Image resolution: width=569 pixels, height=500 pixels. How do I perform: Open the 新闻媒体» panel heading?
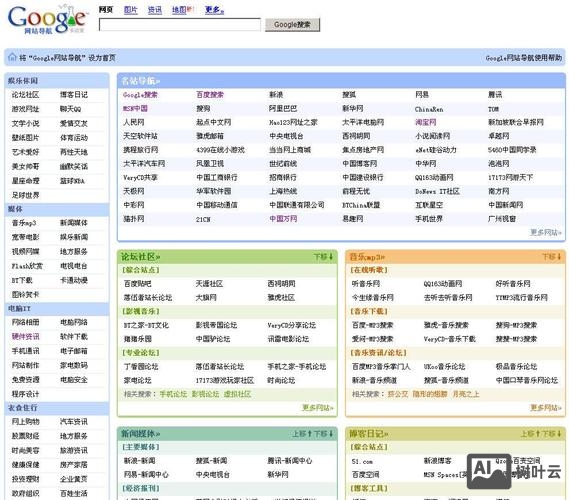(x=140, y=434)
